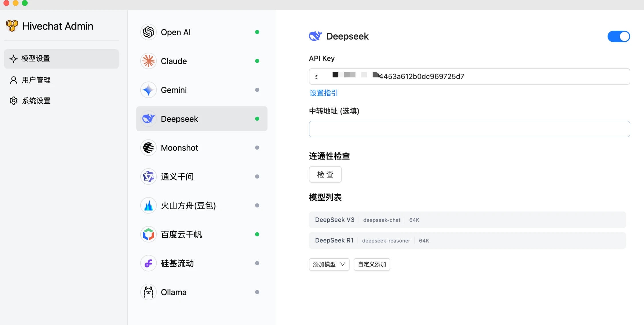Click into the API Key input field

(x=469, y=76)
